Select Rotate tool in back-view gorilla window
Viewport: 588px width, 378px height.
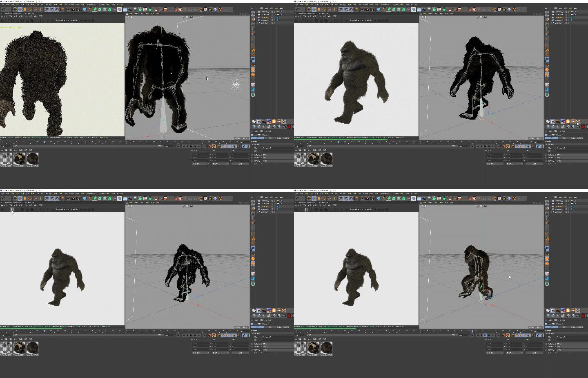[29, 9]
